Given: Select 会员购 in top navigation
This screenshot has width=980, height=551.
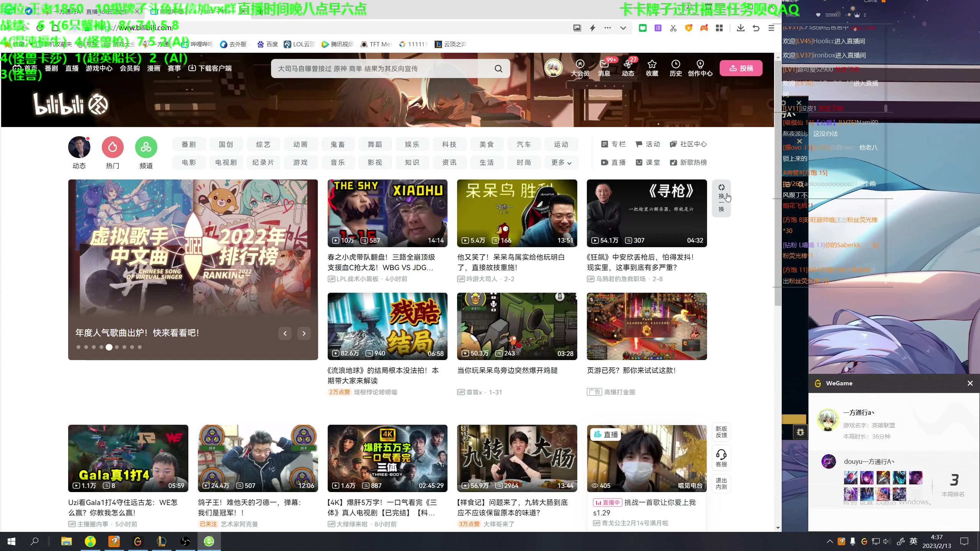Looking at the screenshot, I should click(x=130, y=68).
